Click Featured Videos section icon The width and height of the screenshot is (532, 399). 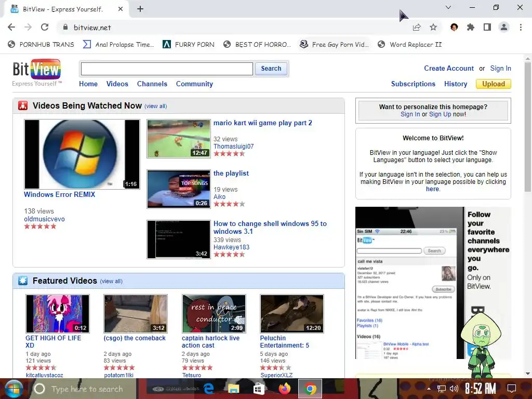coord(23,281)
